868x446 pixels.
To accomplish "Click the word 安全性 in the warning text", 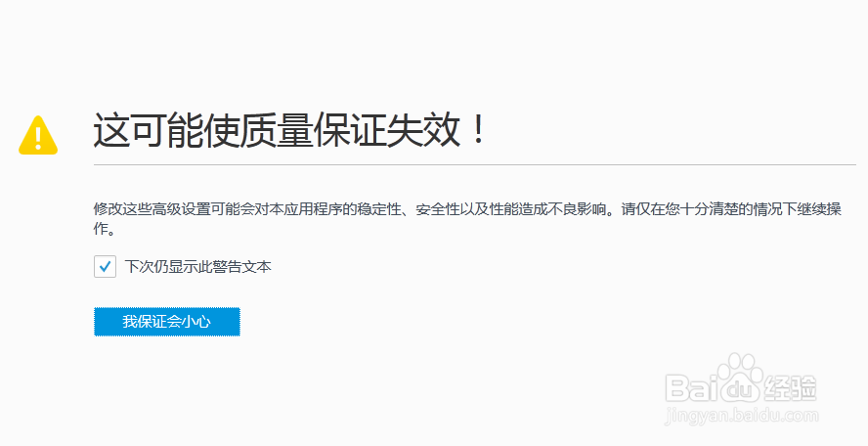I will coord(437,209).
